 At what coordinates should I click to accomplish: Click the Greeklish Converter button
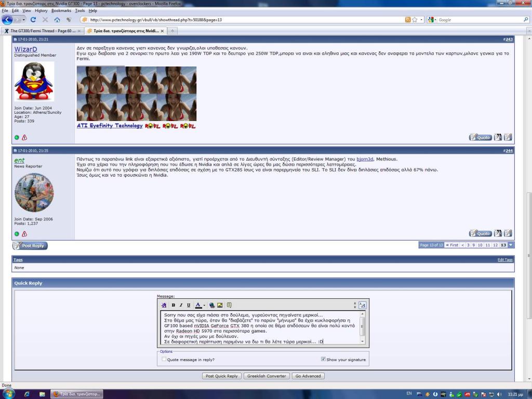pyautogui.click(x=267, y=376)
